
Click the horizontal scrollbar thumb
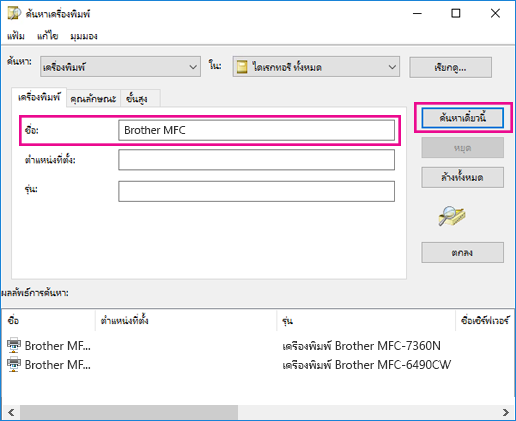tap(129, 412)
